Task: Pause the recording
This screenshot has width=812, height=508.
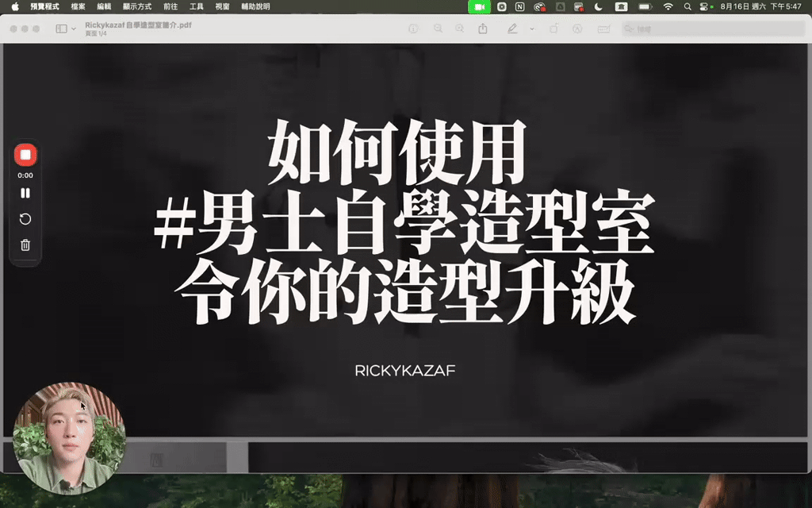Action: tap(25, 193)
